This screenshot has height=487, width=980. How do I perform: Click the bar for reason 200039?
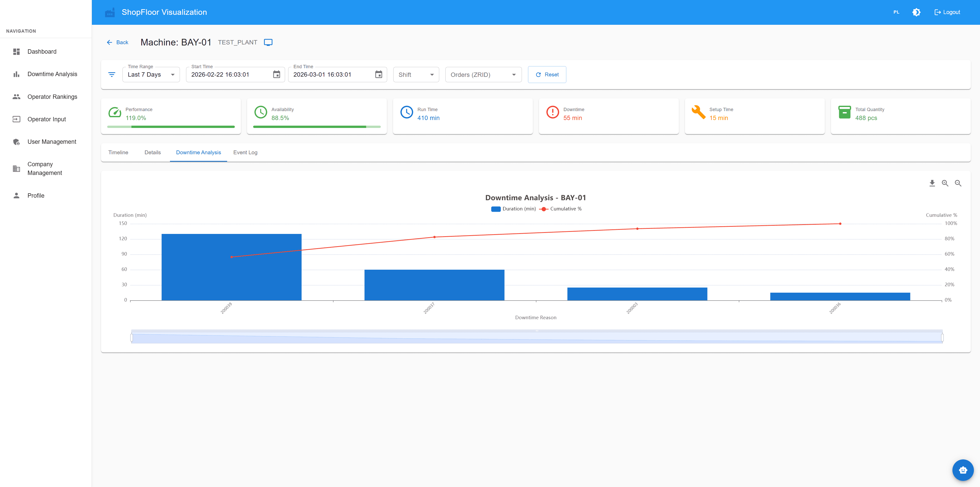click(231, 267)
